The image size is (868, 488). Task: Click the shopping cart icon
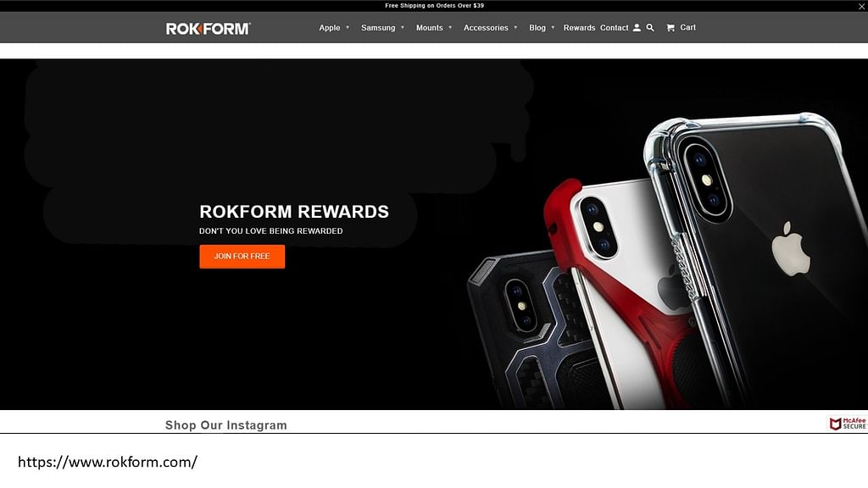pyautogui.click(x=670, y=28)
